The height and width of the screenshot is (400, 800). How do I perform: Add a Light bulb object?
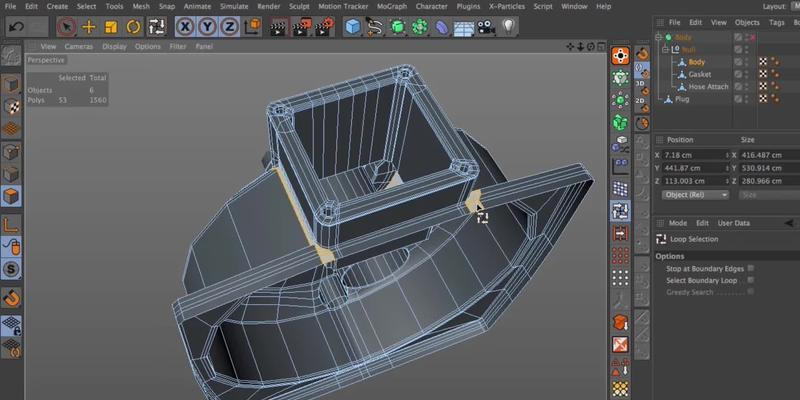(x=508, y=27)
